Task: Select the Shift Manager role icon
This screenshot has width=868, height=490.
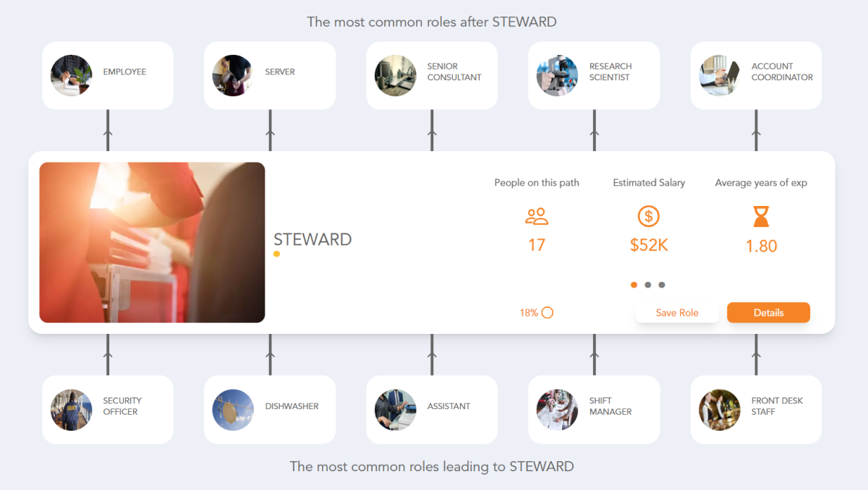Action: click(x=557, y=409)
